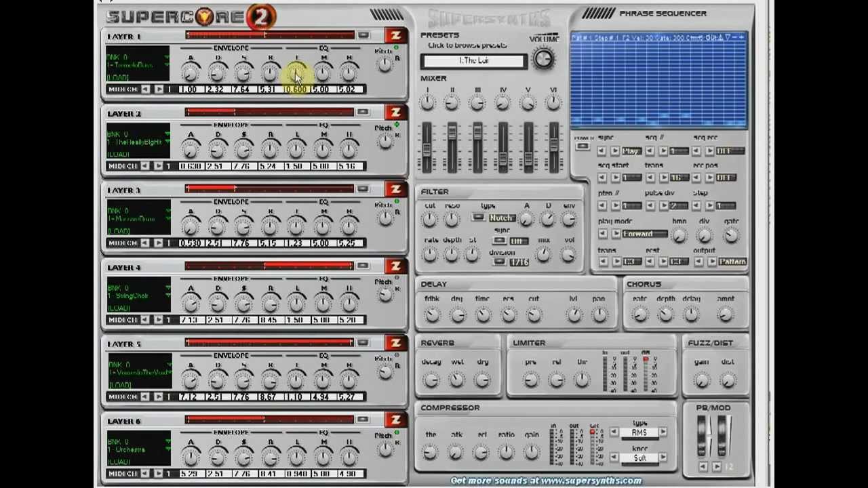The width and height of the screenshot is (868, 488).
Task: Click compressor type left arrow next to RMS
Action: click(x=614, y=432)
